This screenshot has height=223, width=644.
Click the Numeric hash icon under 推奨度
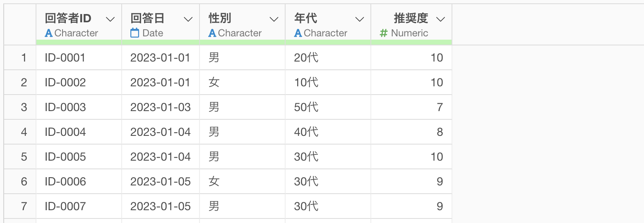coord(384,33)
